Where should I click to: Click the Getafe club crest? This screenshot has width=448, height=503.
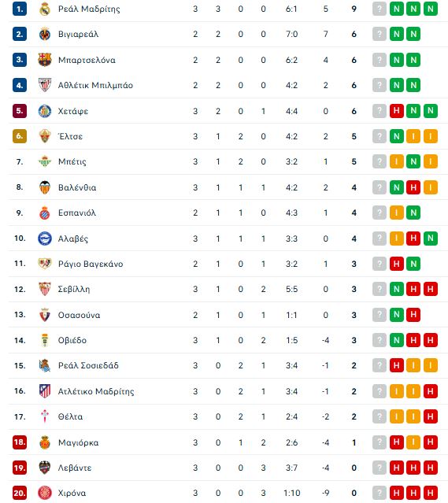(45, 111)
